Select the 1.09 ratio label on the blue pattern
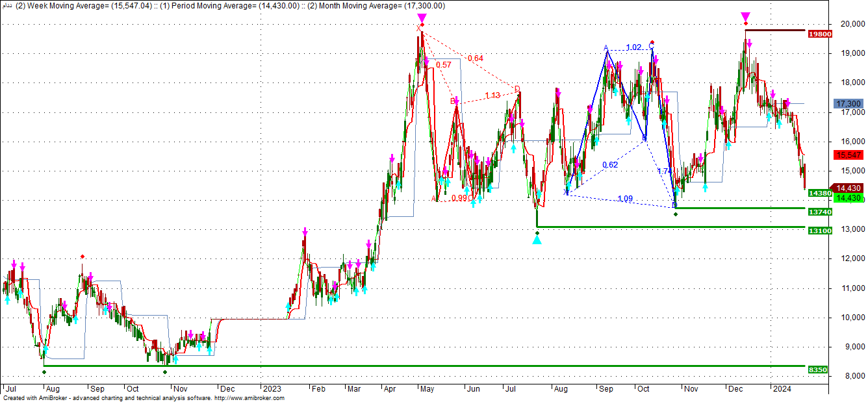The width and height of the screenshot is (868, 402). click(625, 199)
